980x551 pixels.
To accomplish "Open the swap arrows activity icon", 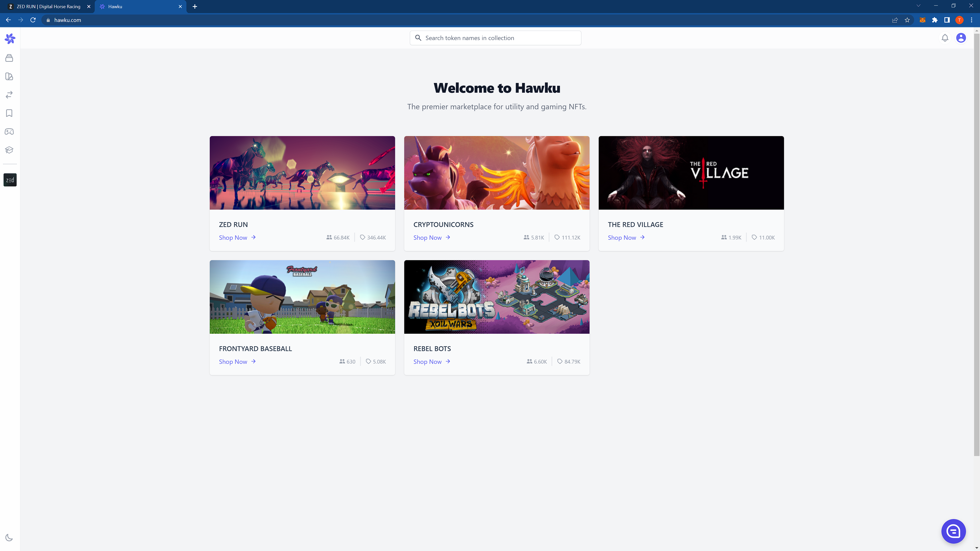I will [x=9, y=95].
